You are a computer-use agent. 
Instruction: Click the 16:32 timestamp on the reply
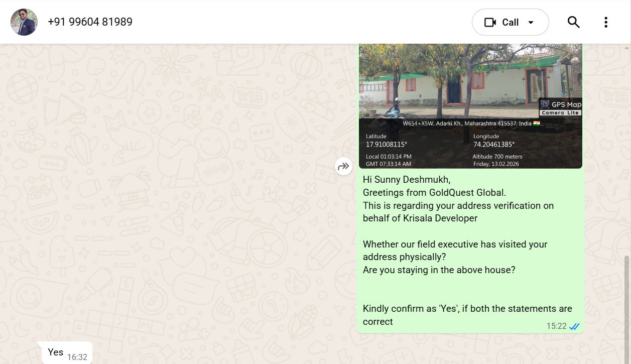point(77,357)
